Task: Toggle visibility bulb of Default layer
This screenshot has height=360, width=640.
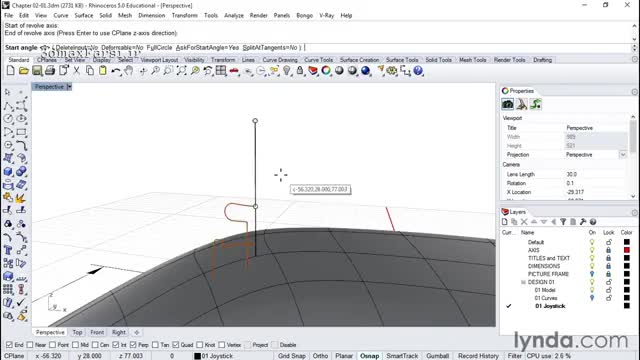Action: click(x=592, y=242)
